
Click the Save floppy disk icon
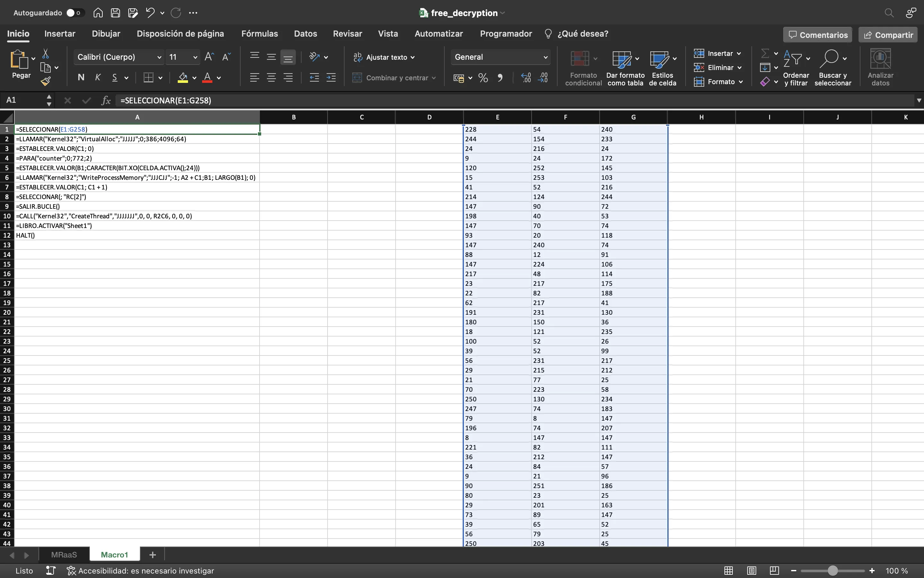[115, 13]
